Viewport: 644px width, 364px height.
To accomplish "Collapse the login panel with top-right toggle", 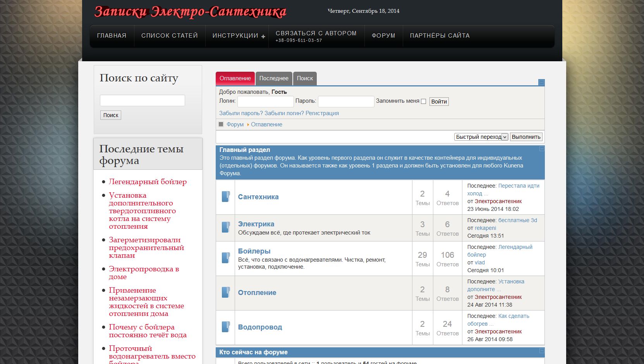I will point(541,82).
